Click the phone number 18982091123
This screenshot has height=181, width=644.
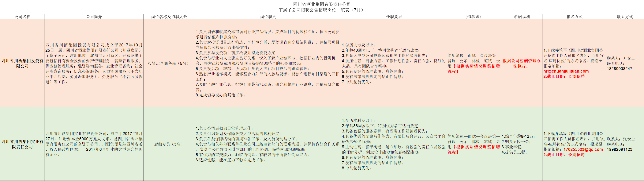tap(619, 149)
